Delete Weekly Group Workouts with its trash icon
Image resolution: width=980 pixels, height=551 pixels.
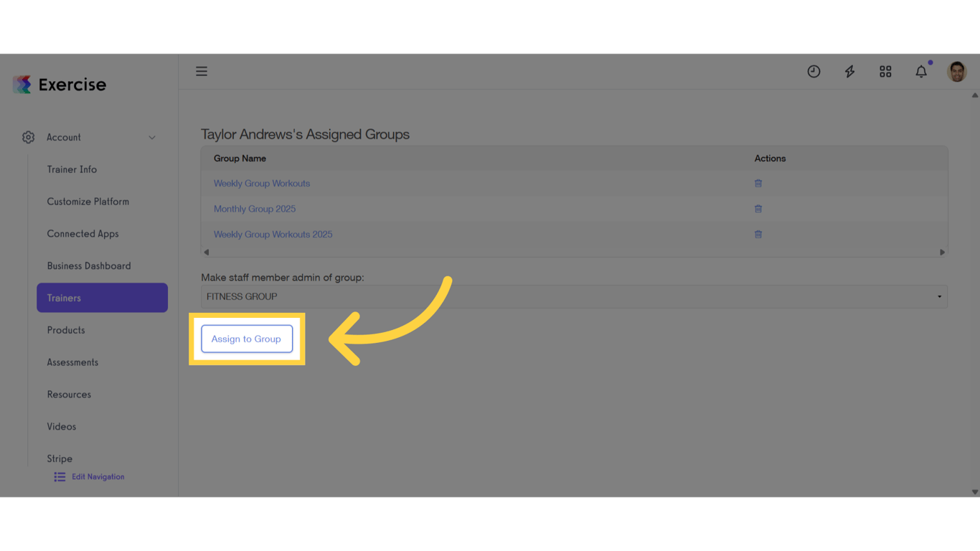(x=758, y=183)
